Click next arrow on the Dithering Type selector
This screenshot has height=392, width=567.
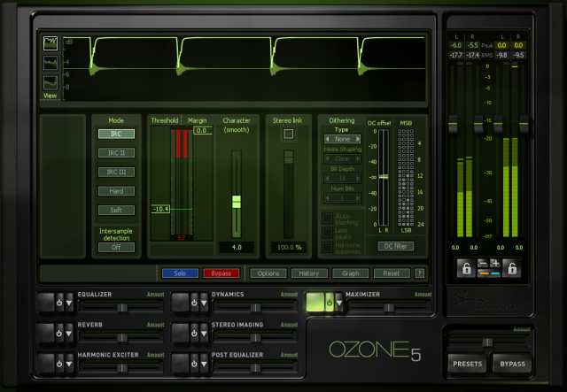358,139
